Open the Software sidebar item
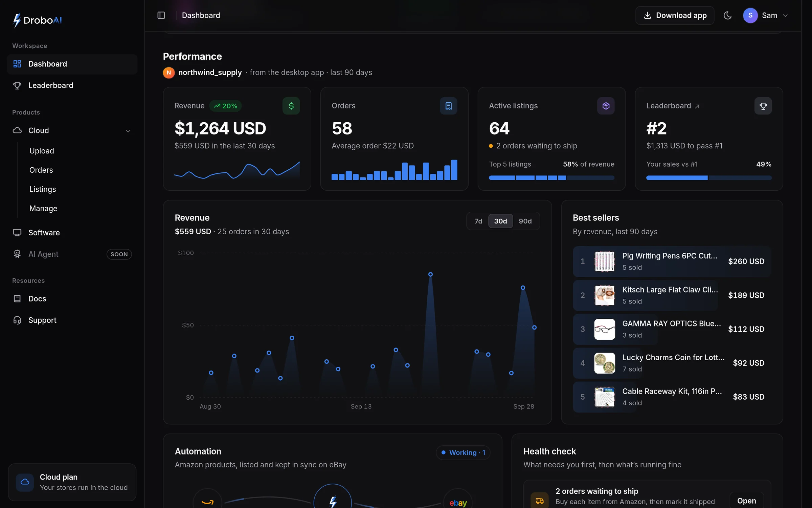Image resolution: width=812 pixels, height=508 pixels. pyautogui.click(x=72, y=233)
